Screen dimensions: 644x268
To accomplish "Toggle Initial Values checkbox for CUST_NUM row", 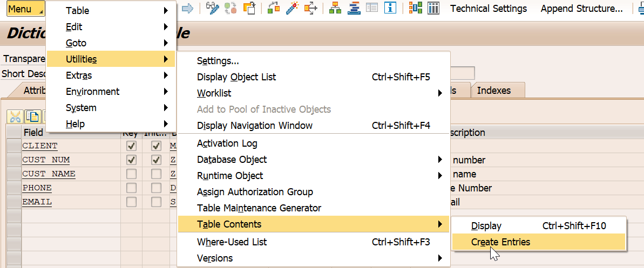I will tap(156, 160).
